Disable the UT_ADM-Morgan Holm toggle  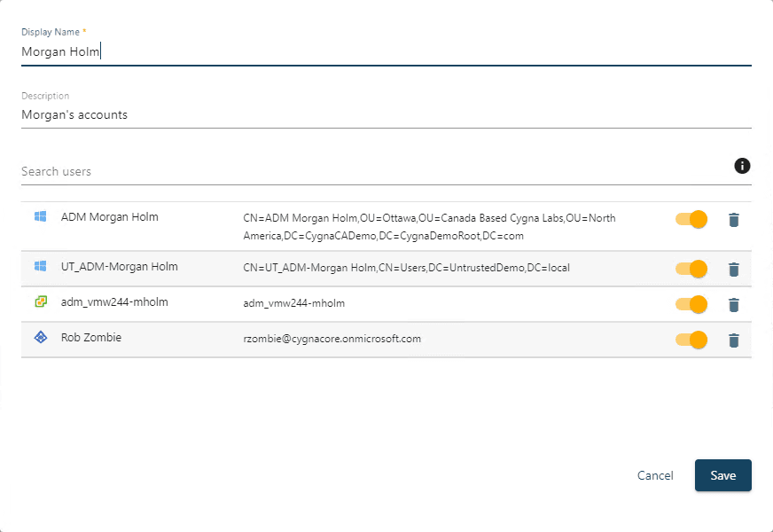coord(691,269)
